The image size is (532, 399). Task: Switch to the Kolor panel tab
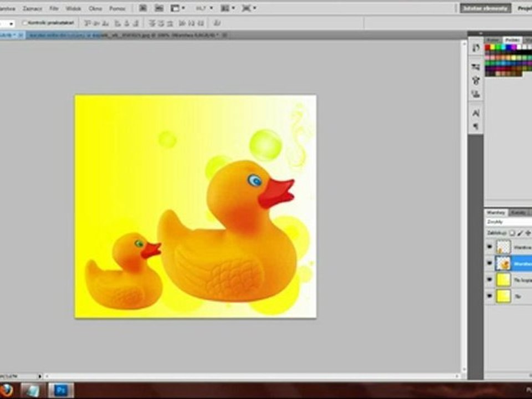pos(492,40)
